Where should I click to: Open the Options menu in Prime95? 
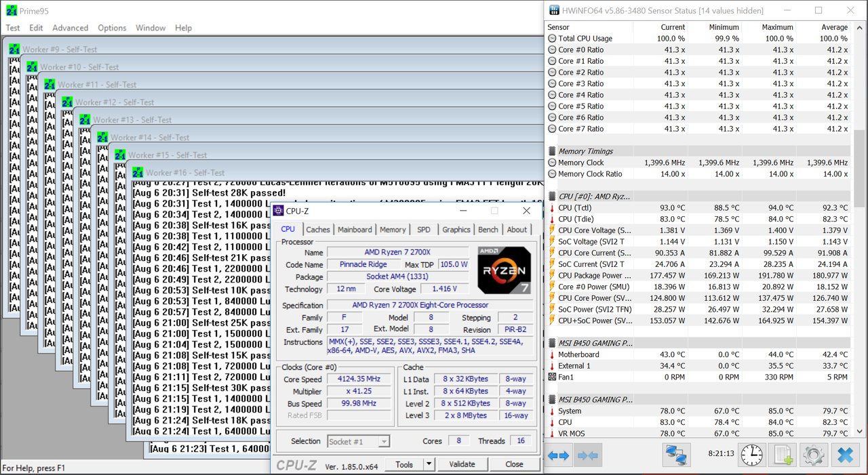pos(112,28)
